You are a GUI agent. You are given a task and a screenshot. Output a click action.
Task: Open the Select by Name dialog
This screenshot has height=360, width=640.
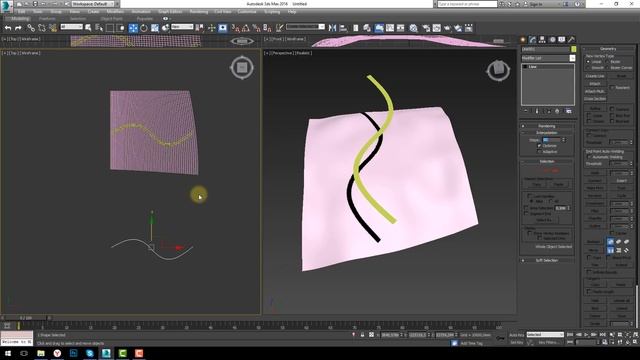99,28
